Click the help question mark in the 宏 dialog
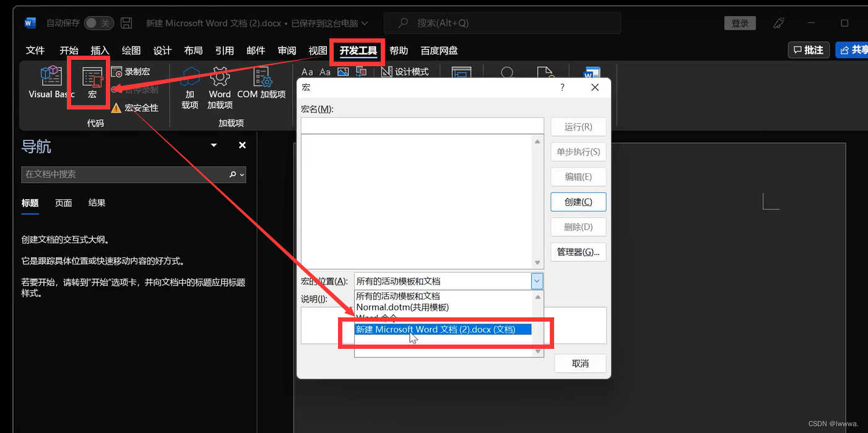Image resolution: width=868 pixels, height=433 pixels. click(562, 88)
